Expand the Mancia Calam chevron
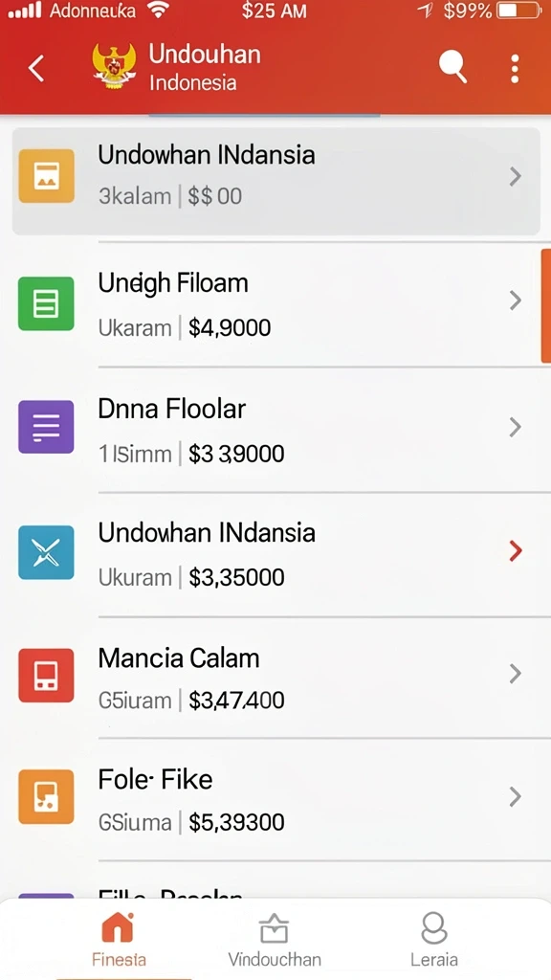The image size is (551, 980). coord(516,673)
